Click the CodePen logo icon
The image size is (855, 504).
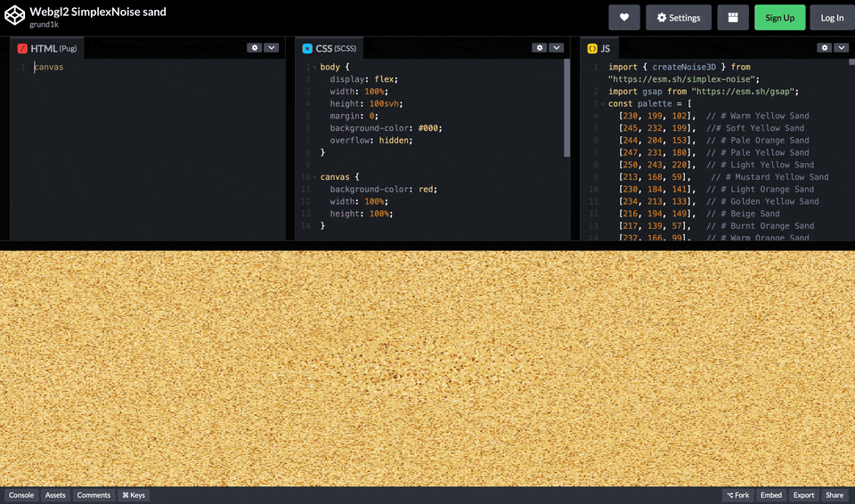click(x=14, y=17)
